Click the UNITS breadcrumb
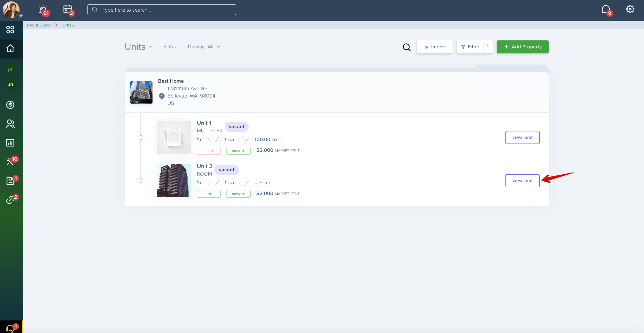 point(68,25)
